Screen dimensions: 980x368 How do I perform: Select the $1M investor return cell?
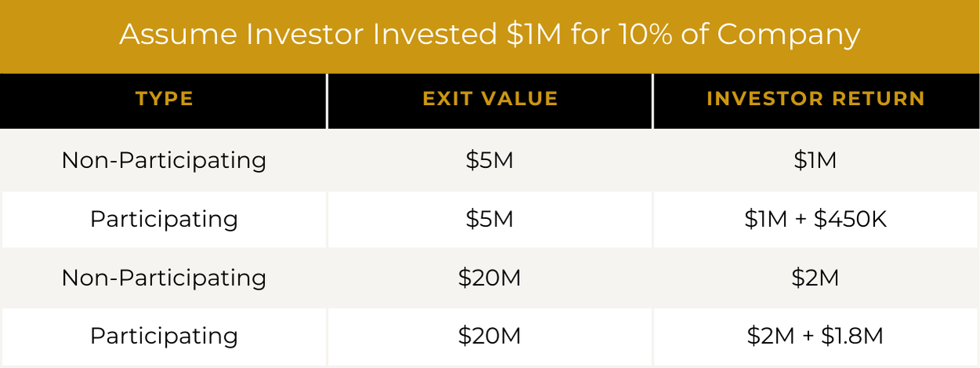pyautogui.click(x=815, y=160)
